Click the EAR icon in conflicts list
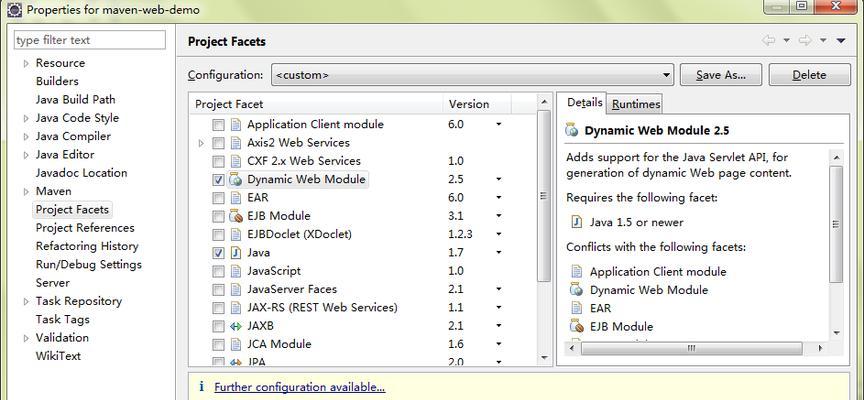This screenshot has height=400, width=864. click(576, 307)
